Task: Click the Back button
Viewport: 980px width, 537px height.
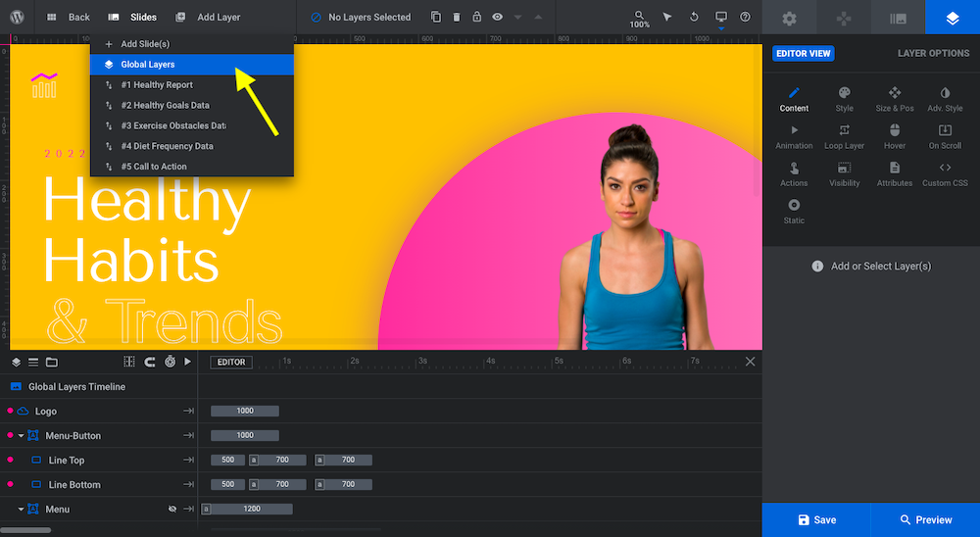Action: (x=69, y=17)
